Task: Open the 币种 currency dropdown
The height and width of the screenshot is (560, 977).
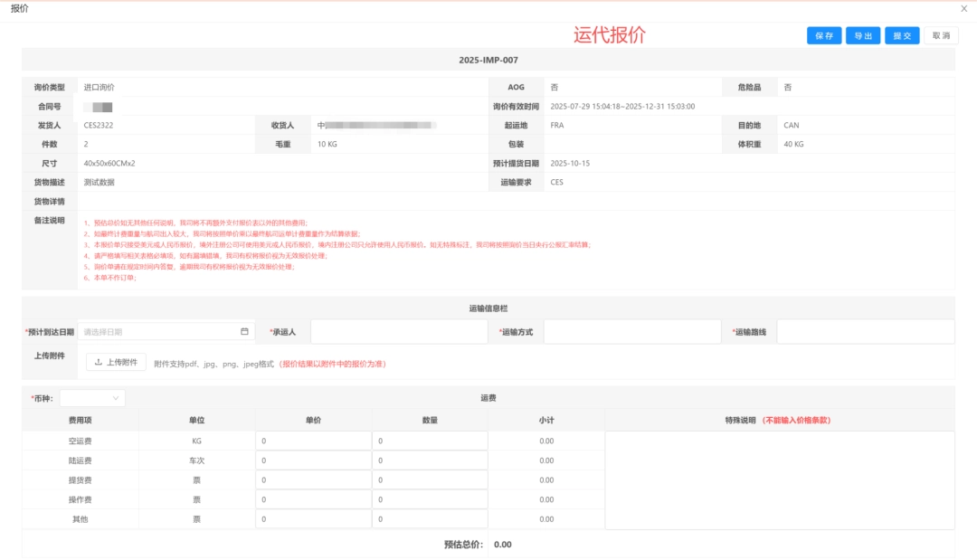Action: pos(91,397)
